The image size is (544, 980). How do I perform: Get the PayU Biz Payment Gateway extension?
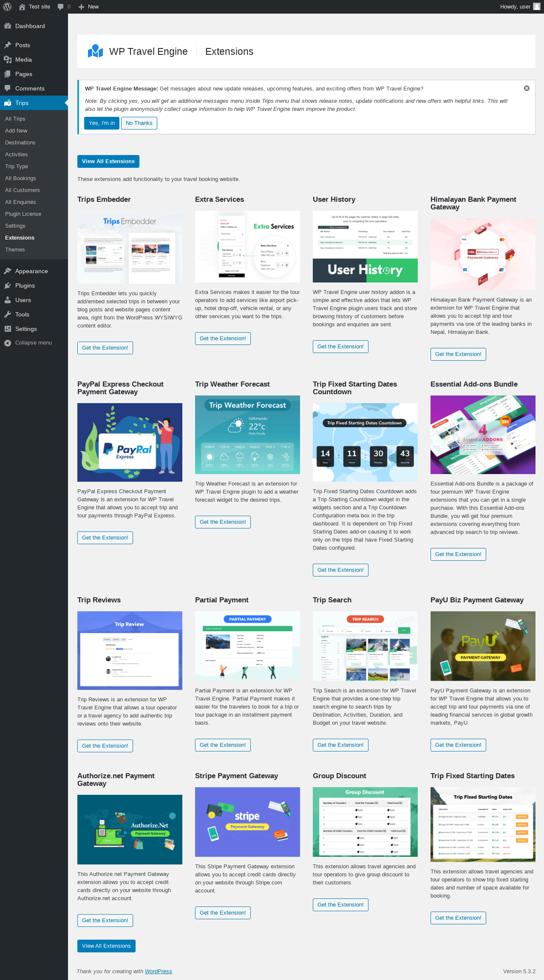coord(458,745)
